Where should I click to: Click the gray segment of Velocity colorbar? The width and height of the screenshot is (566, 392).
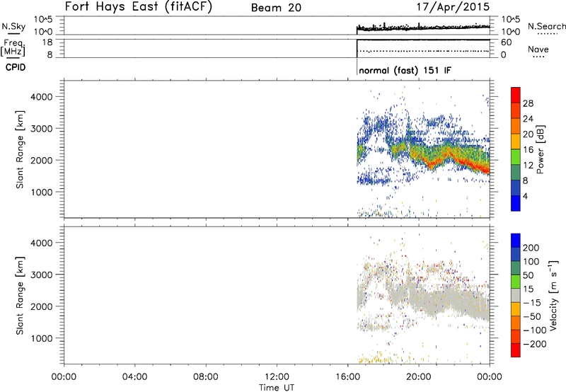click(516, 295)
